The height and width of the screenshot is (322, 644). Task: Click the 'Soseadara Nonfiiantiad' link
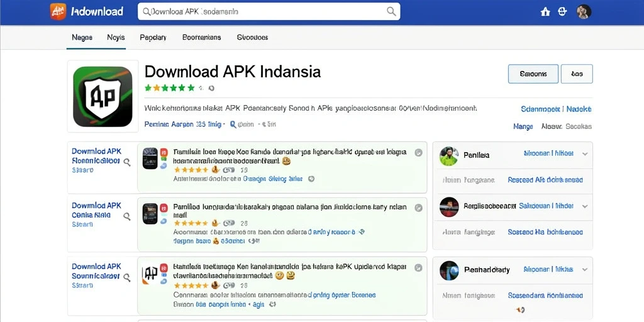coord(545,296)
